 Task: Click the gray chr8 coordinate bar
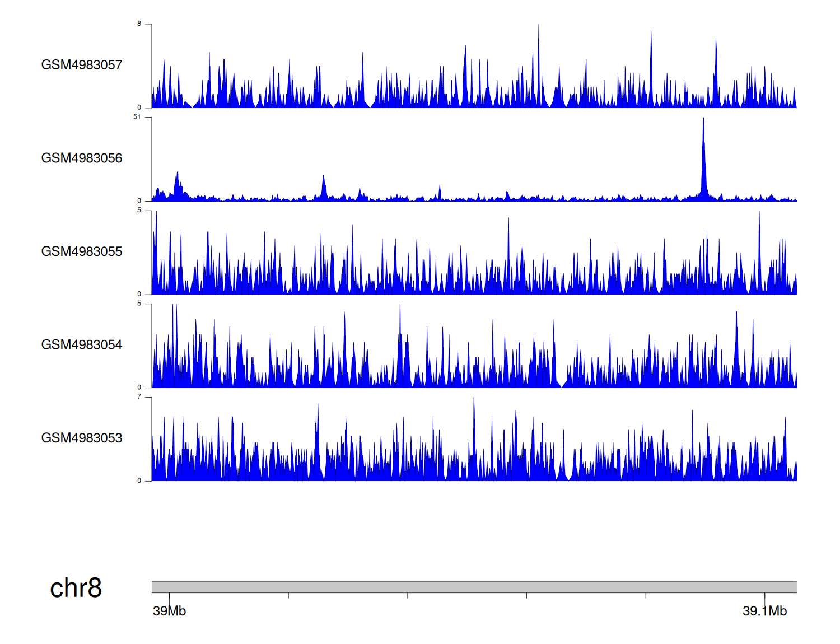pos(474,587)
